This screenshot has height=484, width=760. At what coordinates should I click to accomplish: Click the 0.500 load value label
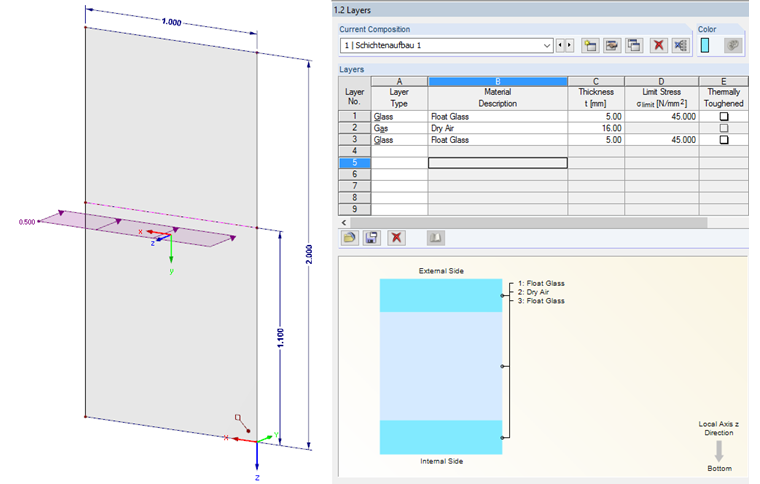(27, 222)
